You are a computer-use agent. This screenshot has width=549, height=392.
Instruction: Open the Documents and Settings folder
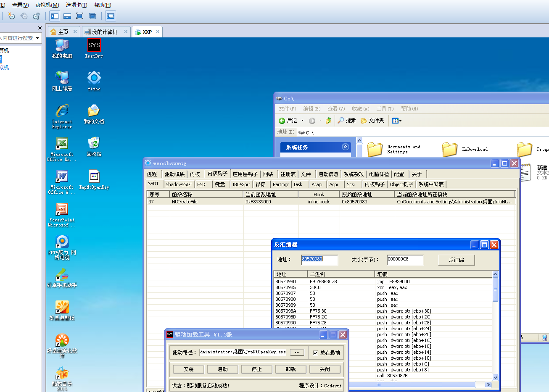click(x=394, y=149)
